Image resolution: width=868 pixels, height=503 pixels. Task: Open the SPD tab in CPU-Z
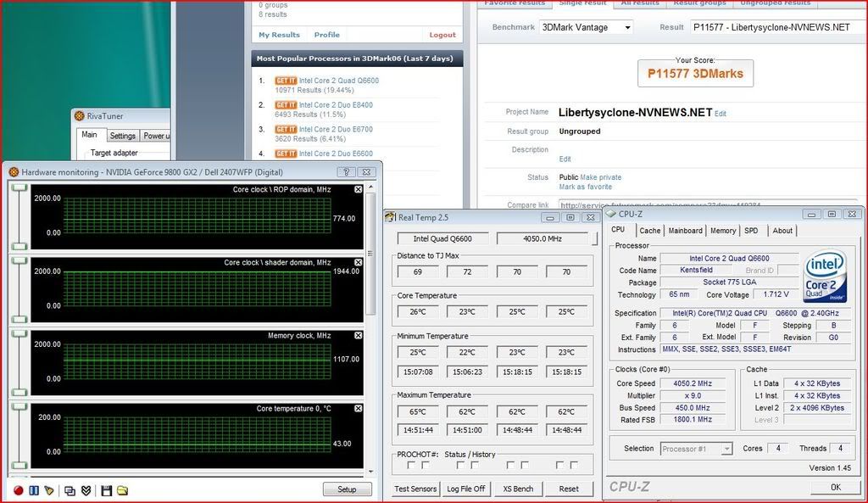[x=751, y=231]
